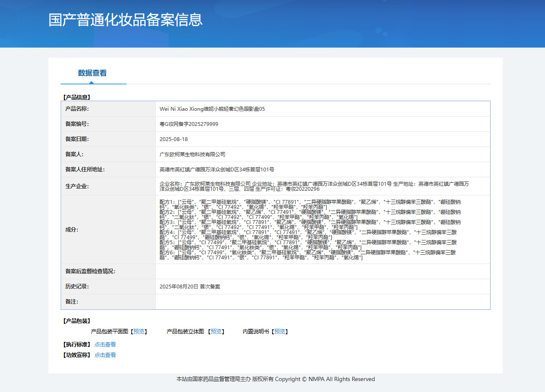This screenshot has height=392, width=545.
Task: Click the filing date 2025-08-18
Action: (x=173, y=139)
